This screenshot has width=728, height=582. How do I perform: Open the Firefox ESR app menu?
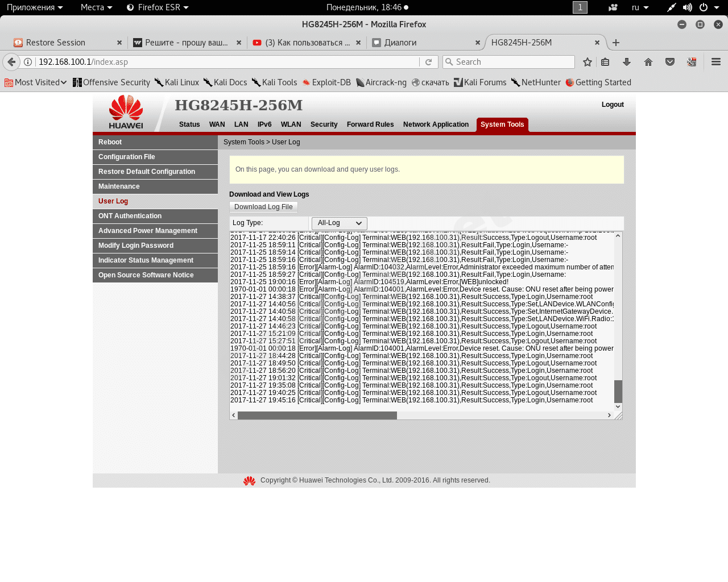click(158, 7)
